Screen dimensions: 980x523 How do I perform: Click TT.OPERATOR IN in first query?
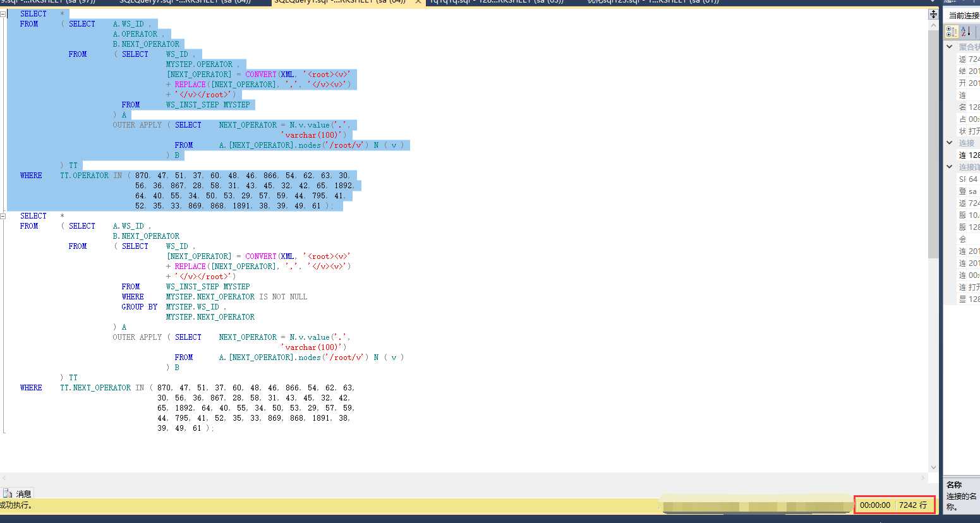click(91, 176)
